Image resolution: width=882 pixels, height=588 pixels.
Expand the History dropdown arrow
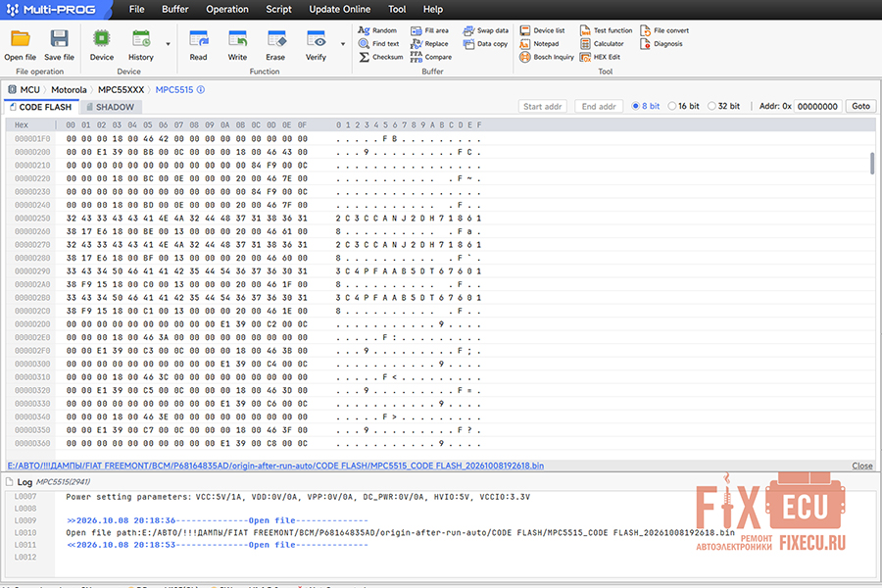[168, 44]
